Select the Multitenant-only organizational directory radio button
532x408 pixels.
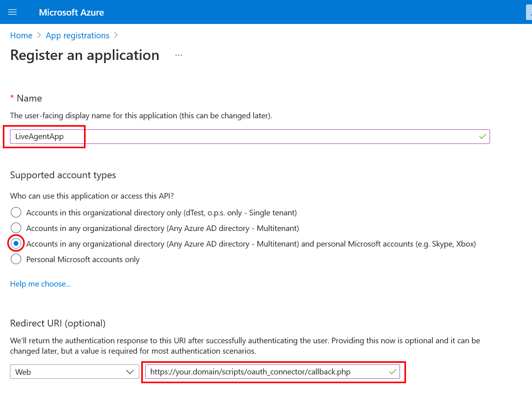pos(16,228)
